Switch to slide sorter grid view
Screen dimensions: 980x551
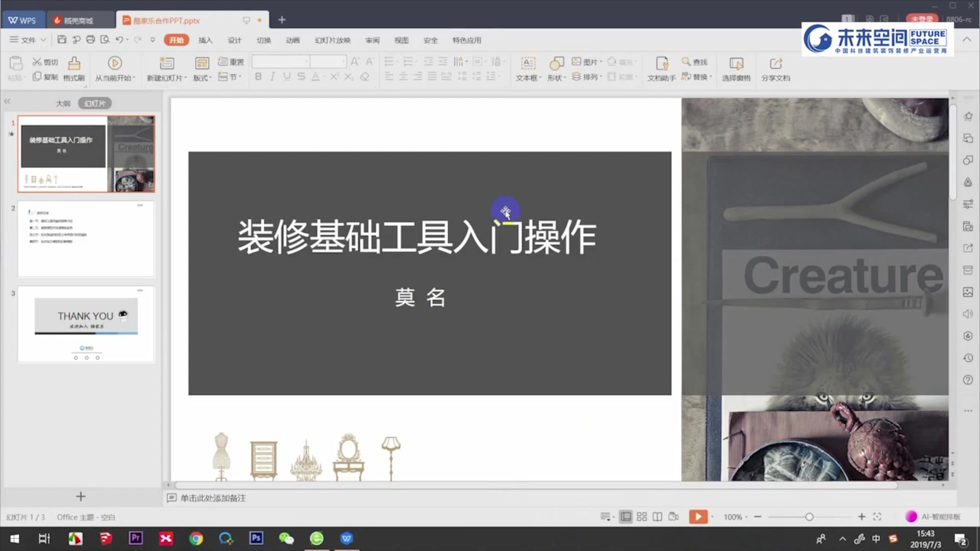(x=642, y=517)
